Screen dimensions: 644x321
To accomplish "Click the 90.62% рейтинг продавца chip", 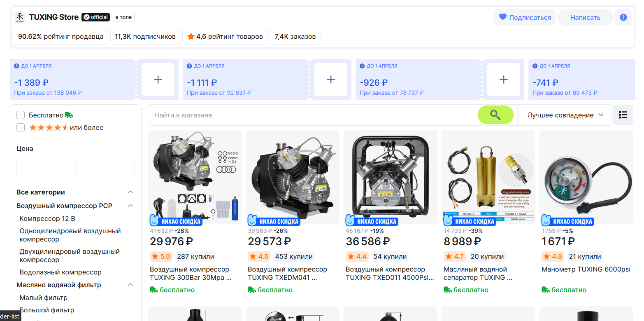I will click(61, 36).
